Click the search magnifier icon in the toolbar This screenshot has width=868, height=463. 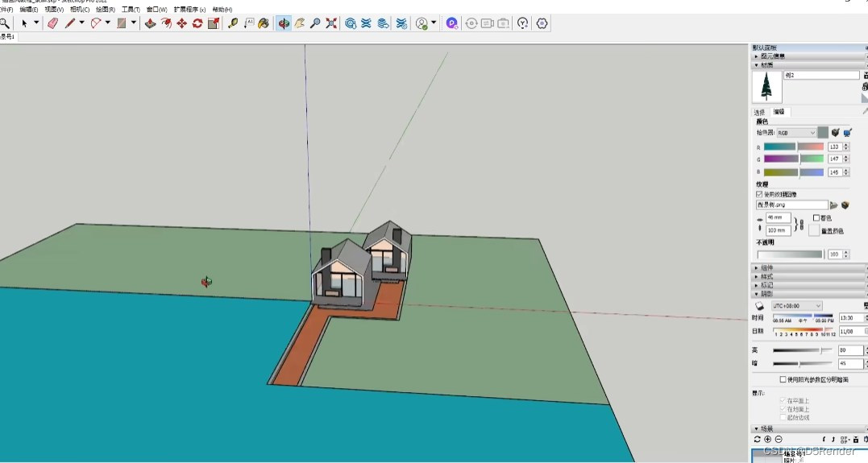(4, 23)
